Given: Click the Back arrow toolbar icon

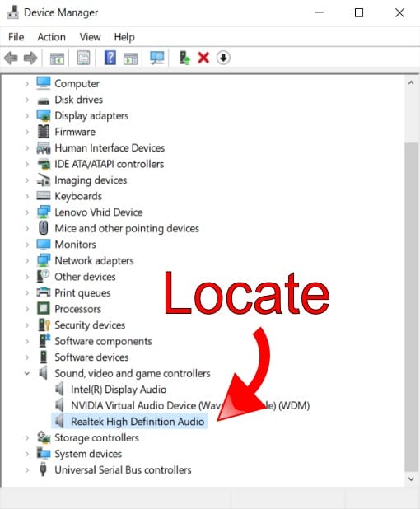Looking at the screenshot, I should click(11, 58).
